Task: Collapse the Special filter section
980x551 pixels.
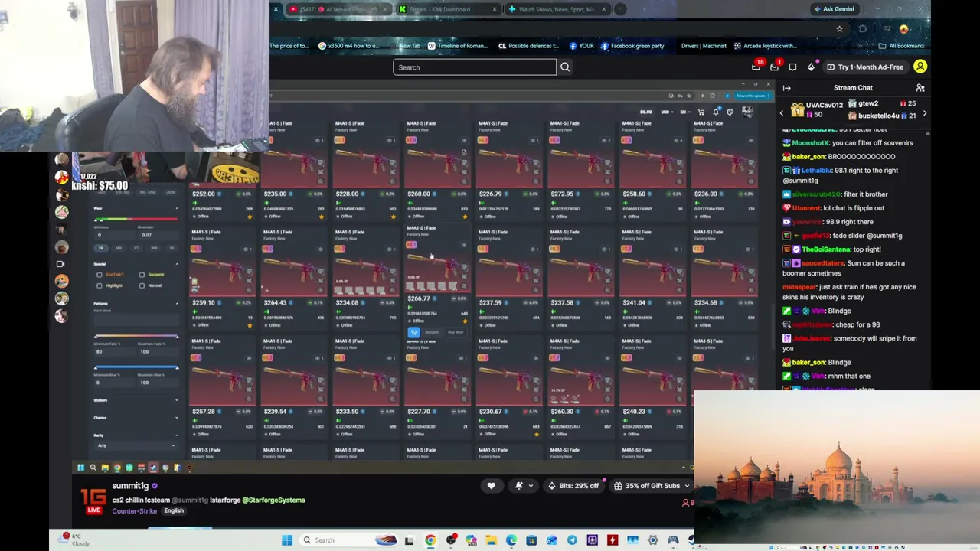Action: tap(177, 264)
